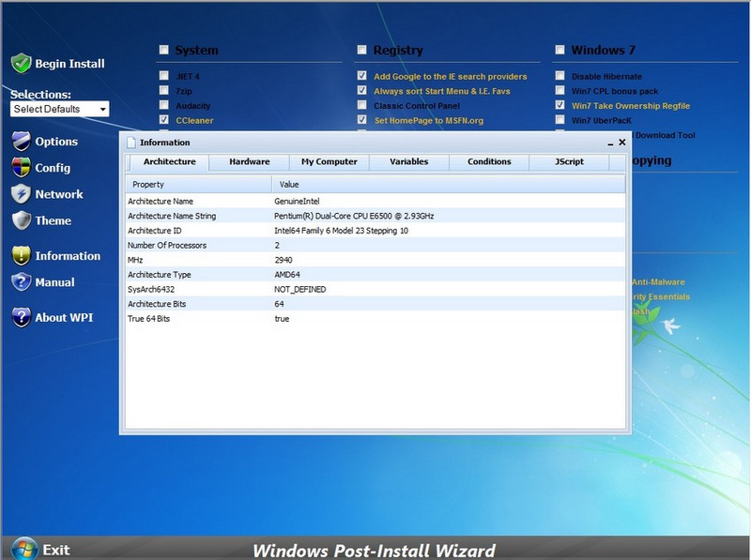Viewport: 751px width, 560px height.
Task: Enable the Audacity checkbox
Action: pyautogui.click(x=163, y=105)
